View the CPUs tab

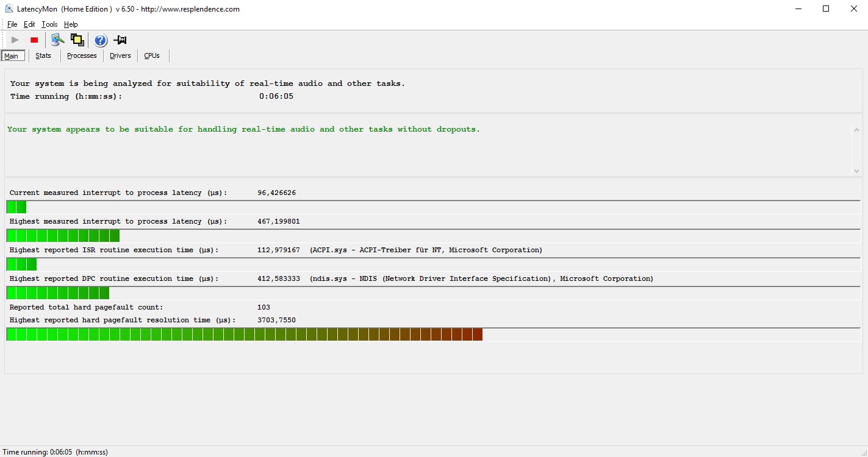pos(152,55)
